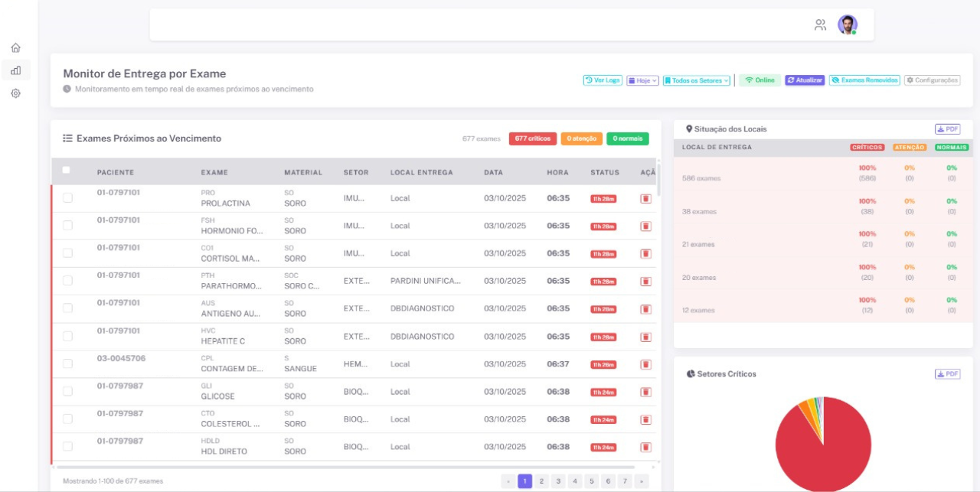
Task: Expand the Todos os Setores dropdown
Action: (697, 80)
